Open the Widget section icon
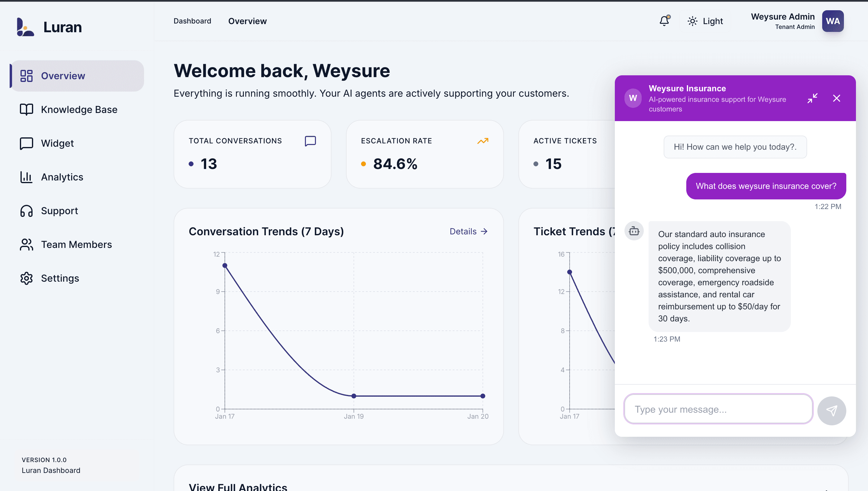 click(x=27, y=143)
